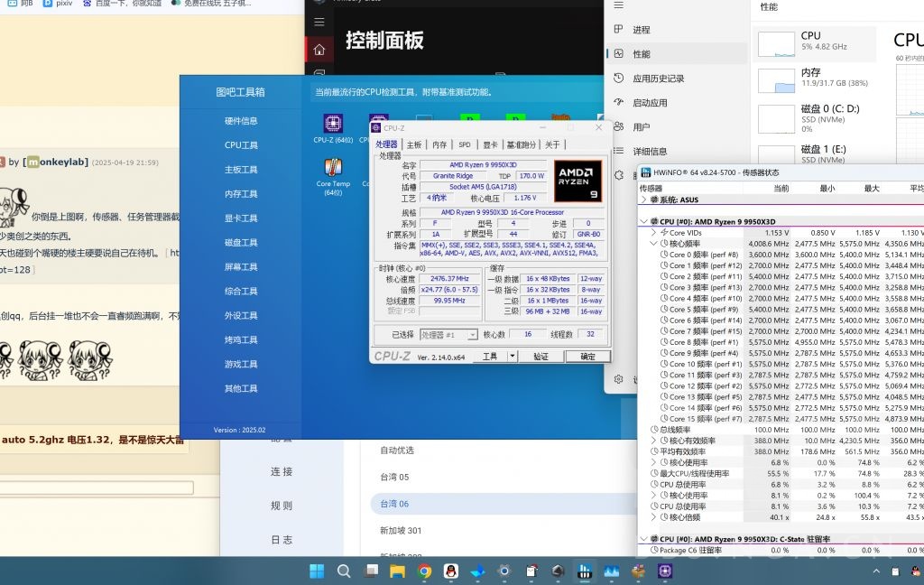The width and height of the screenshot is (924, 585).
Task: Select 硬件信息 in the toolbox sidebar
Action: point(240,120)
